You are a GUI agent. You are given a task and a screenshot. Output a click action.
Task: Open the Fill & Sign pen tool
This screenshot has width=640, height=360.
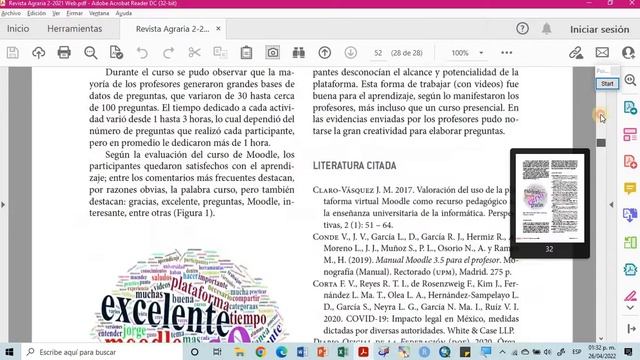coord(630,296)
